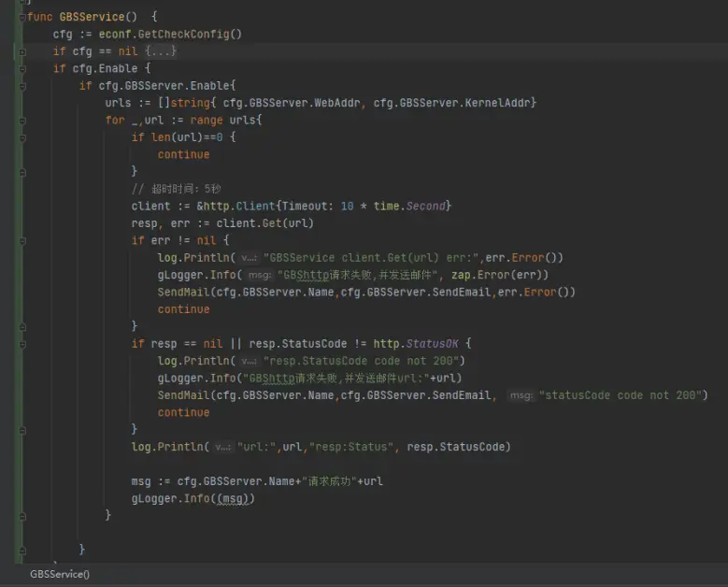Click the underlined (msg) argument in gLogger.Info

coord(232,498)
